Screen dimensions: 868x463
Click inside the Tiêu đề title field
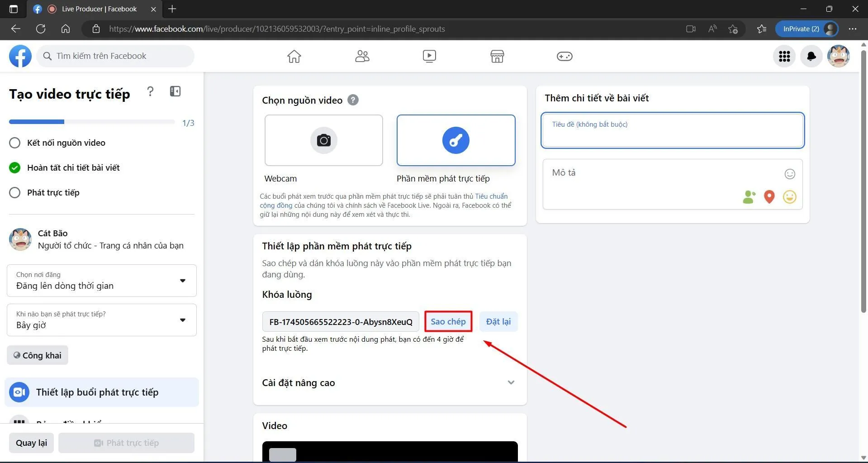tap(672, 130)
